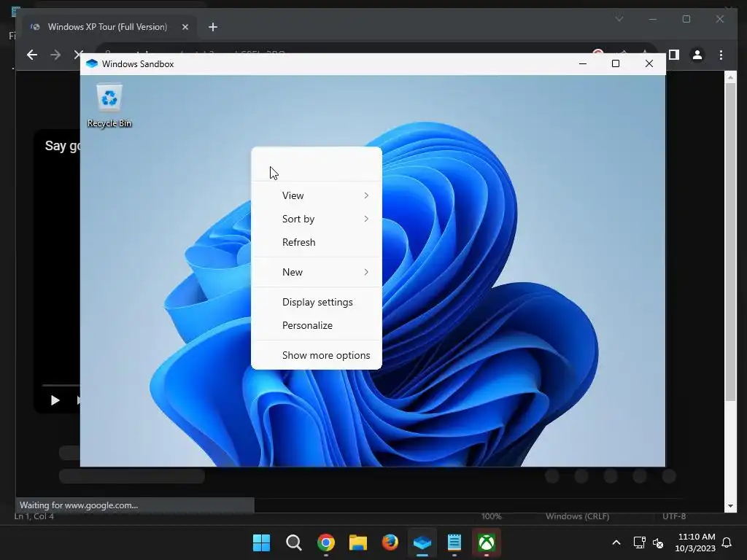Expand the arrow next to New

366,273
